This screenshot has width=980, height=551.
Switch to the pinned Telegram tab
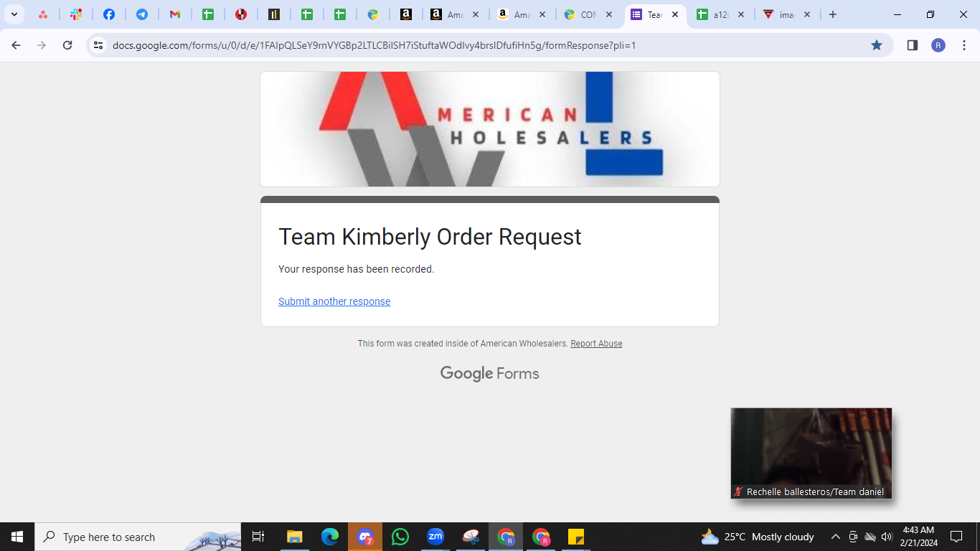tap(142, 14)
